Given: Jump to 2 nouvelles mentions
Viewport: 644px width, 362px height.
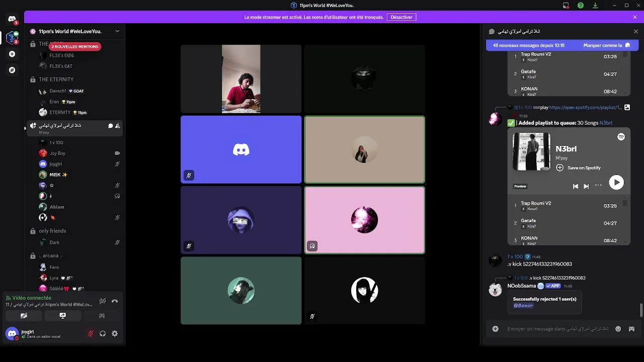Looking at the screenshot, I should [74, 46].
